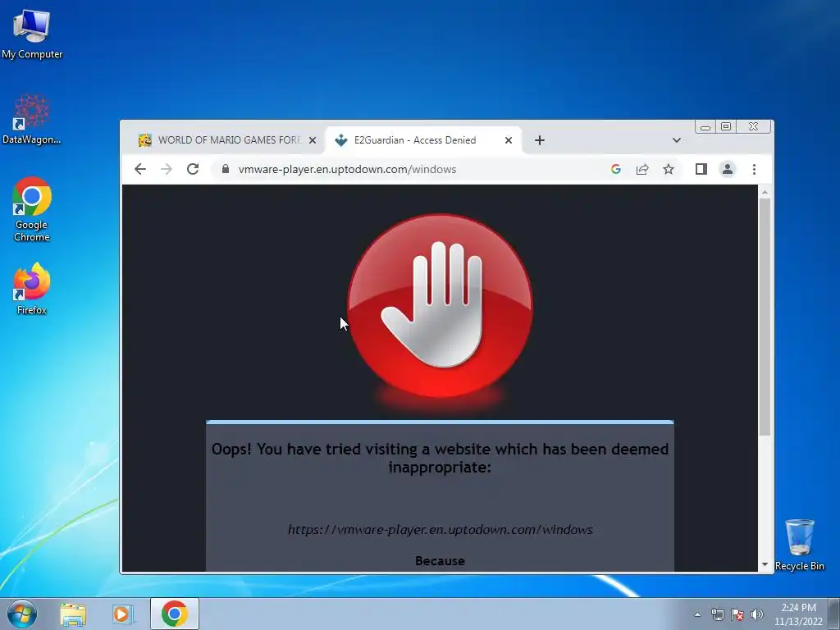Close the World of Mario Games tab
840x630 pixels.
(313, 140)
